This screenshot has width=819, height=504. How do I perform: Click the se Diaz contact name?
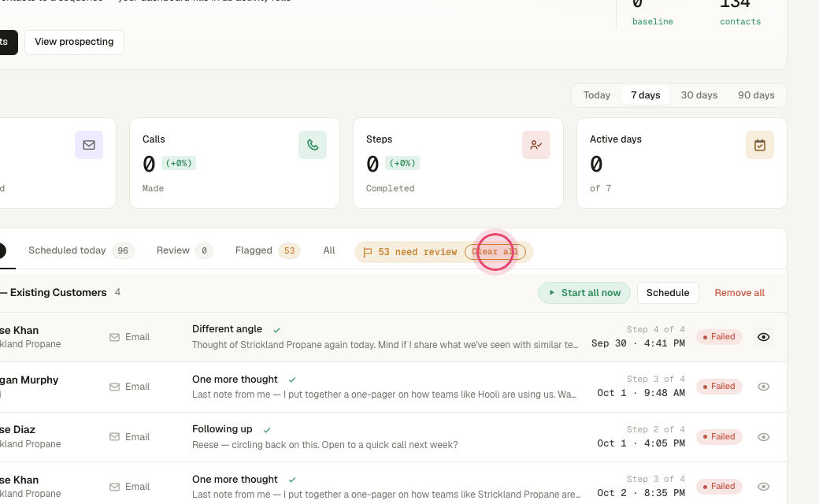pyautogui.click(x=18, y=430)
